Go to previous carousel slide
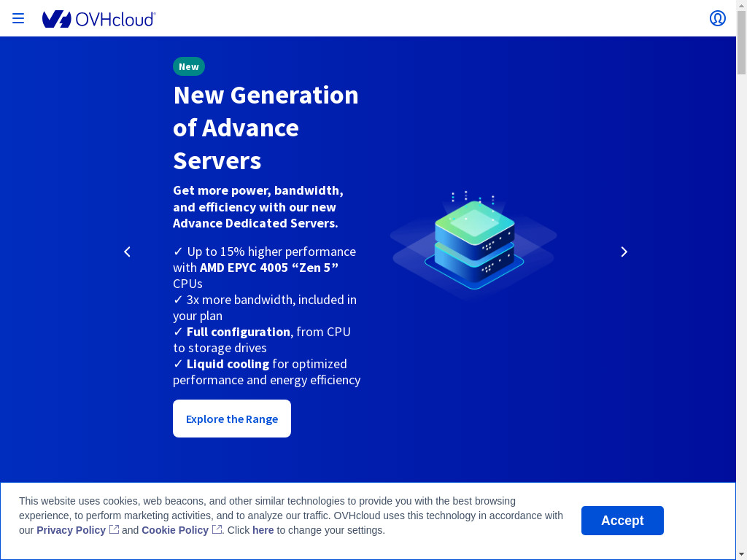Screen dimensions: 747x560 click(x=127, y=252)
